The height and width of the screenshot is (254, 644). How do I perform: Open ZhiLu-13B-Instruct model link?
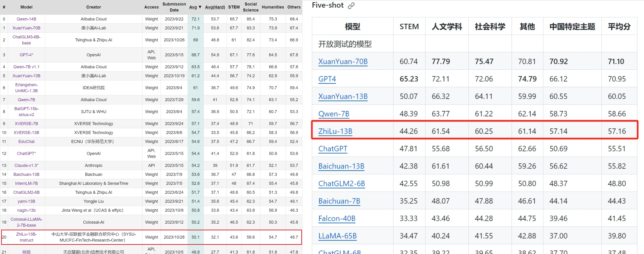pyautogui.click(x=26, y=237)
